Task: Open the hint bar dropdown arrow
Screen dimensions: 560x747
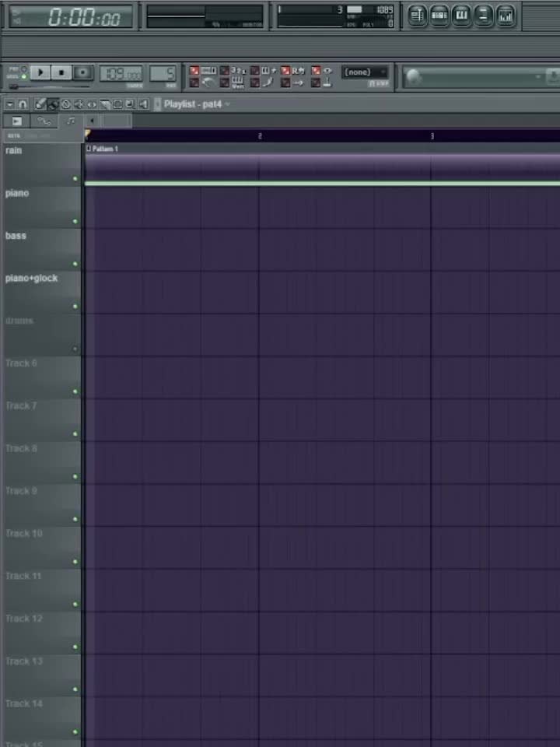Action: pyautogui.click(x=537, y=77)
